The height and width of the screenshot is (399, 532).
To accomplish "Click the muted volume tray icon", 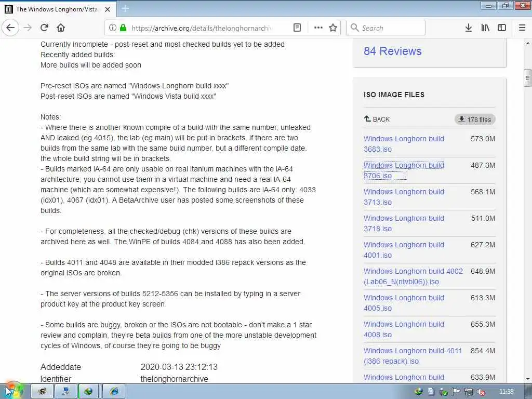I will tap(481, 392).
